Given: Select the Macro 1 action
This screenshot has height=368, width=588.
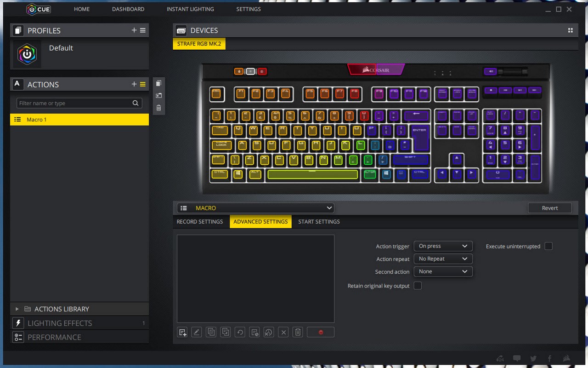Looking at the screenshot, I should 79,120.
